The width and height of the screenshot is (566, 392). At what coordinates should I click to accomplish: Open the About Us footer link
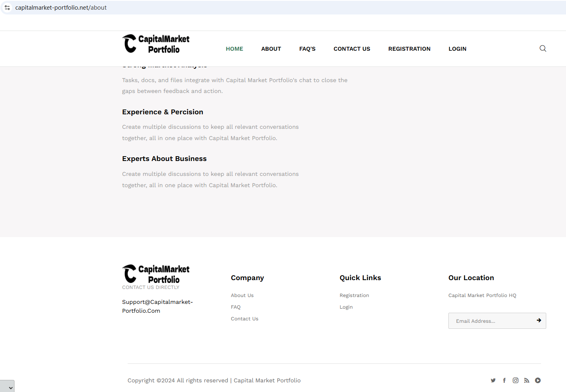point(242,295)
